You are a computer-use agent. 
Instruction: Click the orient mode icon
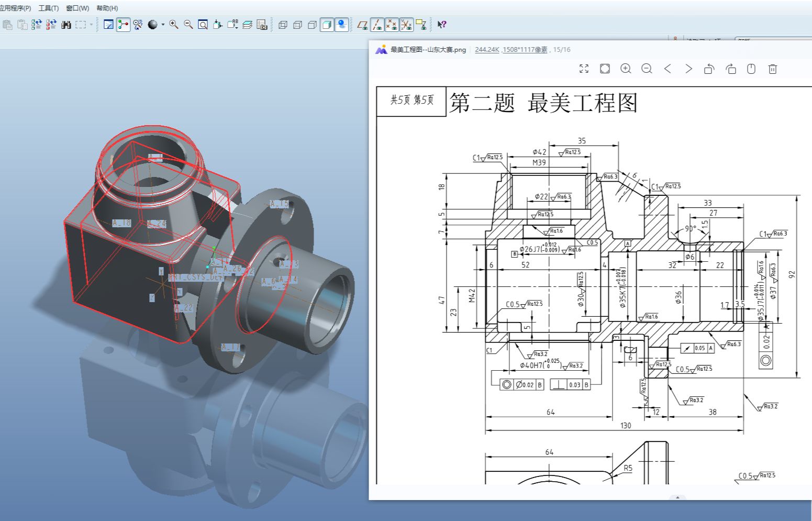pyautogui.click(x=138, y=25)
